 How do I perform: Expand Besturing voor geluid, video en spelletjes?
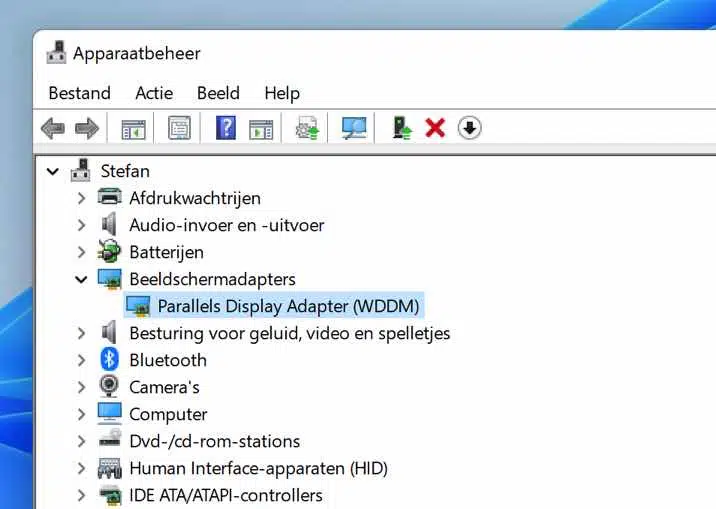pyautogui.click(x=81, y=333)
